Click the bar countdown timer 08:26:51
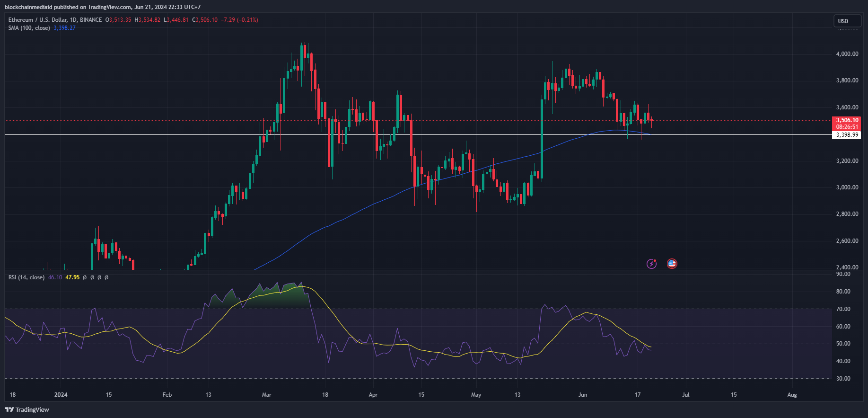 (847, 127)
